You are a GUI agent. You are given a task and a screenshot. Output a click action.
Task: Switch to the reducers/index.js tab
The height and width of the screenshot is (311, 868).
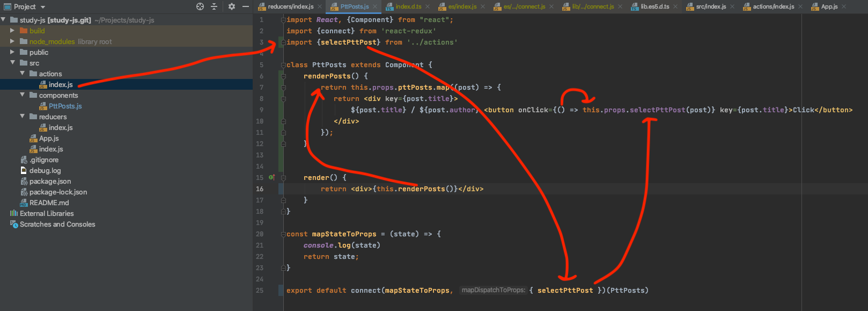290,6
